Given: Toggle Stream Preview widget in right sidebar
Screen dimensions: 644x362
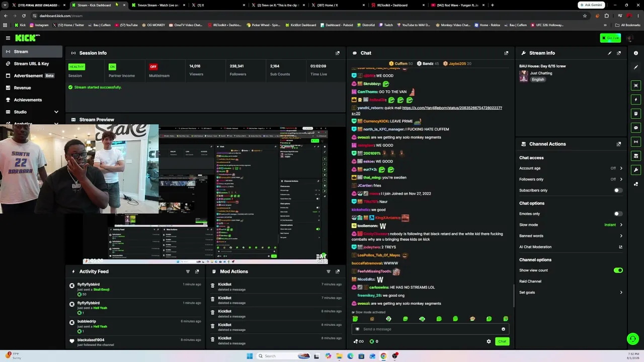Looking at the screenshot, I should click(636, 85).
